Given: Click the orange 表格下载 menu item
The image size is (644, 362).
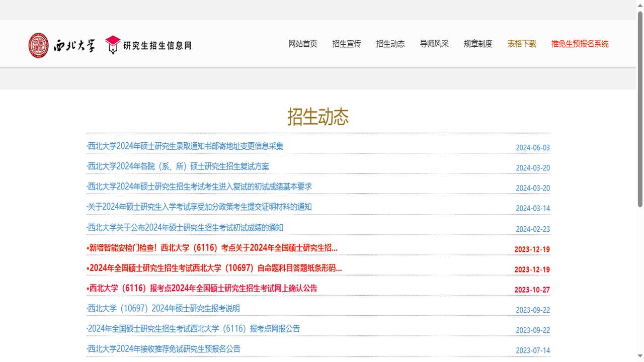Looking at the screenshot, I should (x=521, y=44).
